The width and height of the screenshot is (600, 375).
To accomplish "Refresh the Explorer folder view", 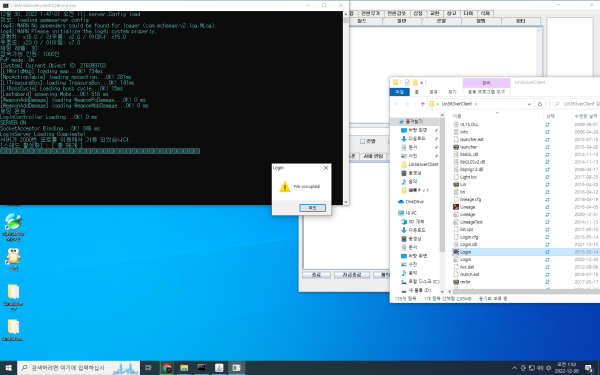I will pyautogui.click(x=540, y=104).
